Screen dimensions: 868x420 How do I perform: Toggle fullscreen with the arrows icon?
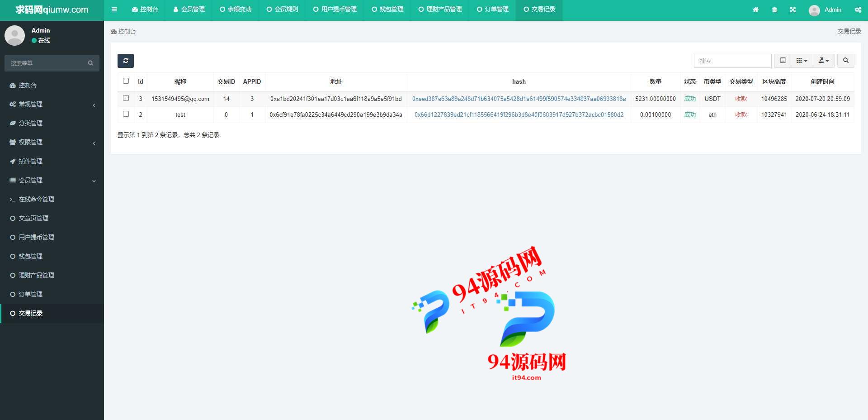(793, 10)
